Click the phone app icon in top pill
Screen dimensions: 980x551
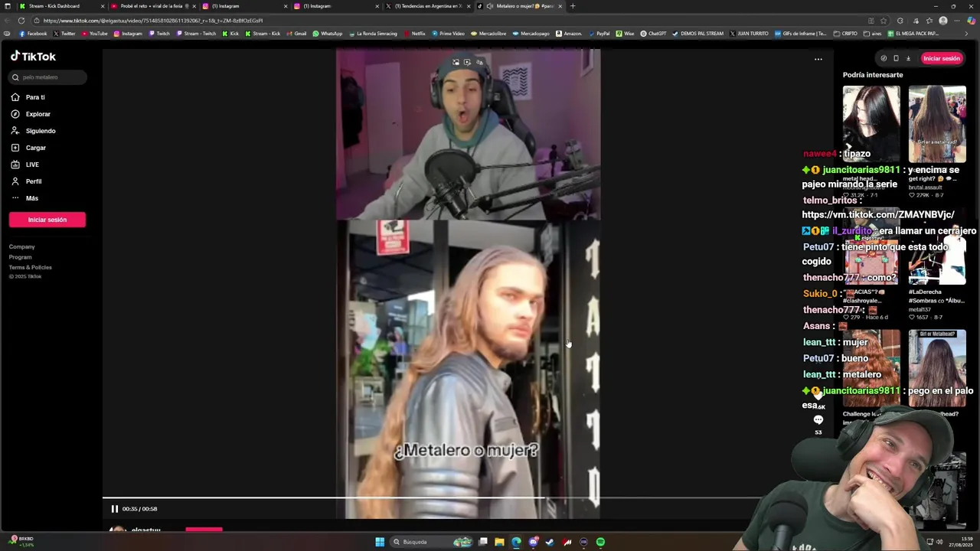(x=896, y=58)
